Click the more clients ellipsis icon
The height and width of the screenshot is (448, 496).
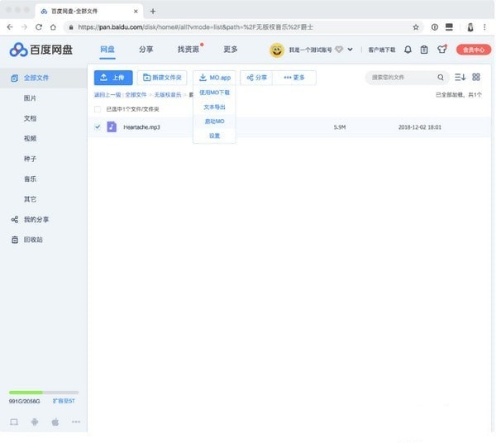76,422
